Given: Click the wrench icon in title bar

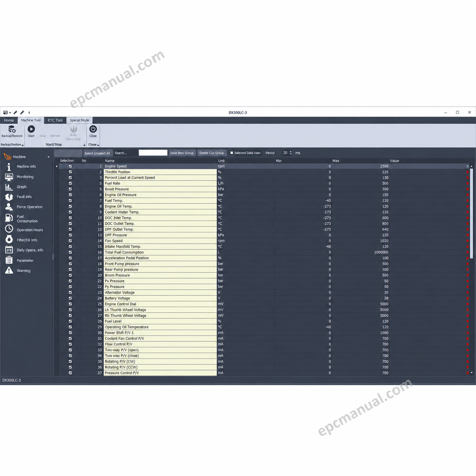Looking at the screenshot, I should pos(22,113).
